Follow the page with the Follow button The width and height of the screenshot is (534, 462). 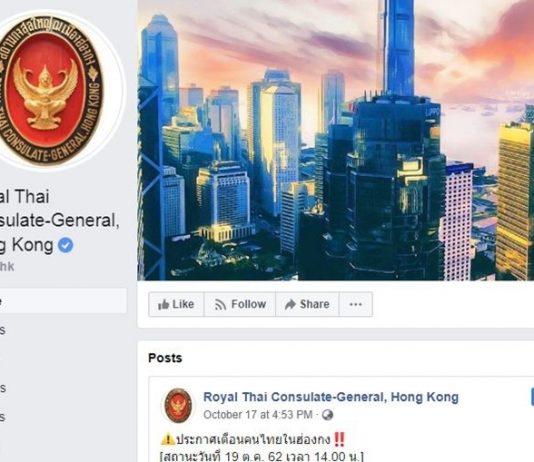240,304
